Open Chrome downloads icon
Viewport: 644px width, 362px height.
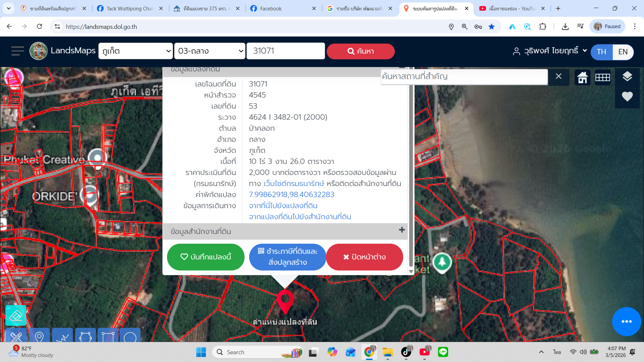pyautogui.click(x=565, y=26)
